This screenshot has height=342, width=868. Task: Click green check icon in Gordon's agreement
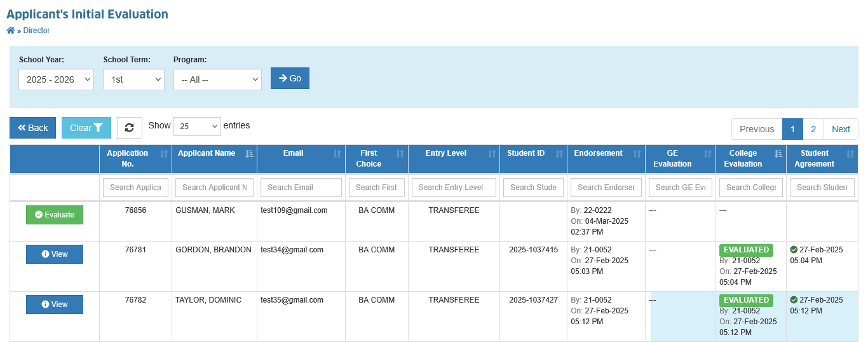[794, 250]
